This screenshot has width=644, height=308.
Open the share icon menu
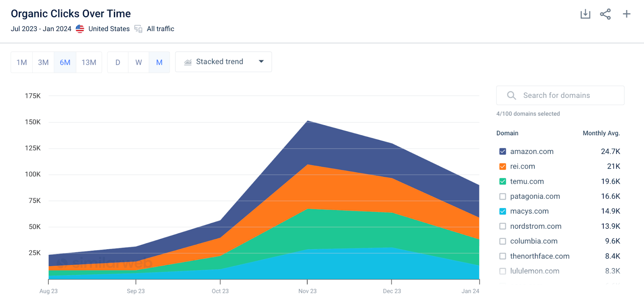coord(605,14)
